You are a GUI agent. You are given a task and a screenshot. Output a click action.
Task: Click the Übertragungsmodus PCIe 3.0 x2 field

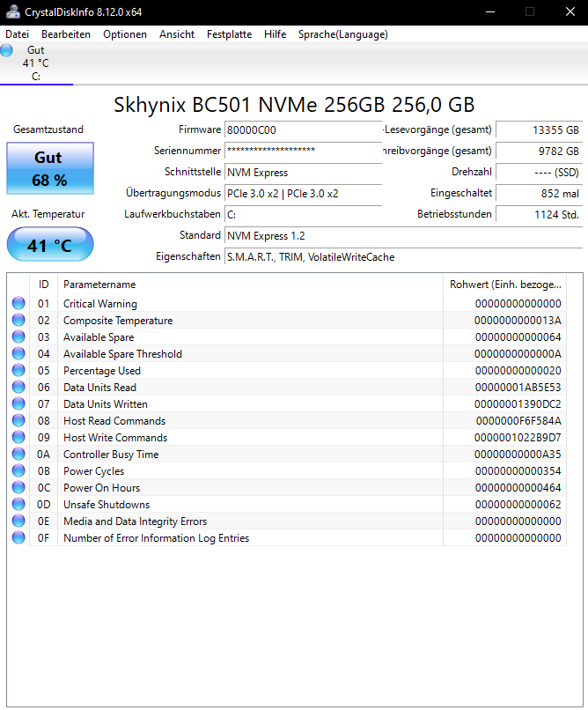303,193
